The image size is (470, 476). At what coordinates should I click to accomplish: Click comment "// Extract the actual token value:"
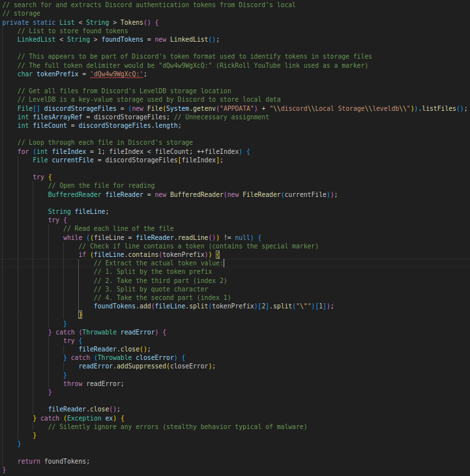coord(158,263)
